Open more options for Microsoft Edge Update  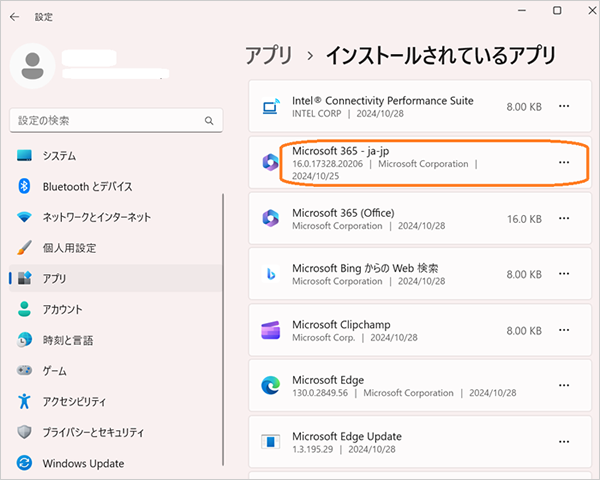[564, 442]
